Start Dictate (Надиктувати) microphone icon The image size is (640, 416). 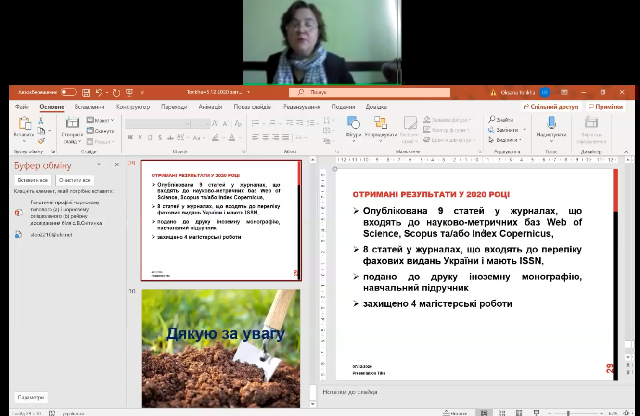(550, 124)
